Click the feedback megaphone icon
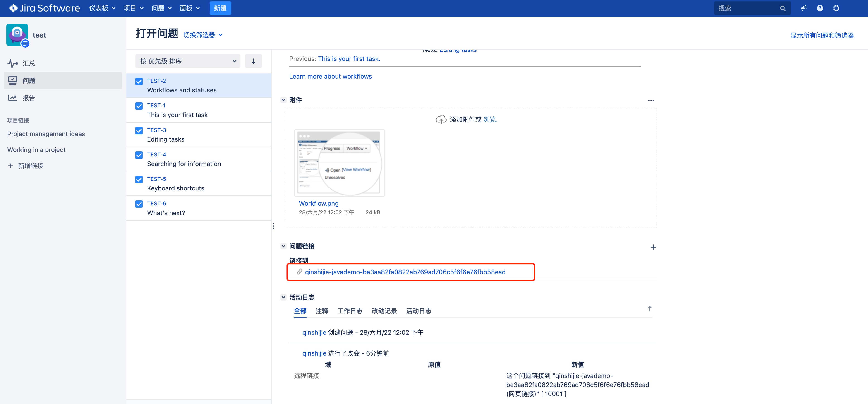868x404 pixels. (804, 8)
